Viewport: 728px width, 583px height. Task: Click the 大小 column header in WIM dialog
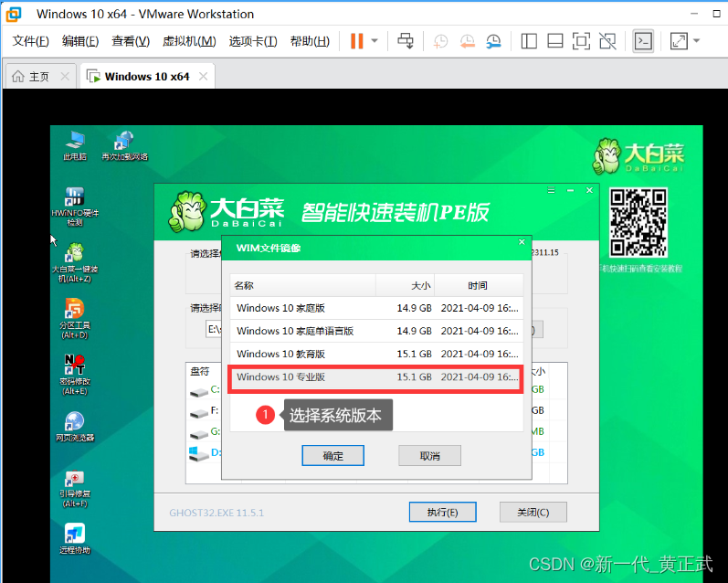tap(405, 285)
